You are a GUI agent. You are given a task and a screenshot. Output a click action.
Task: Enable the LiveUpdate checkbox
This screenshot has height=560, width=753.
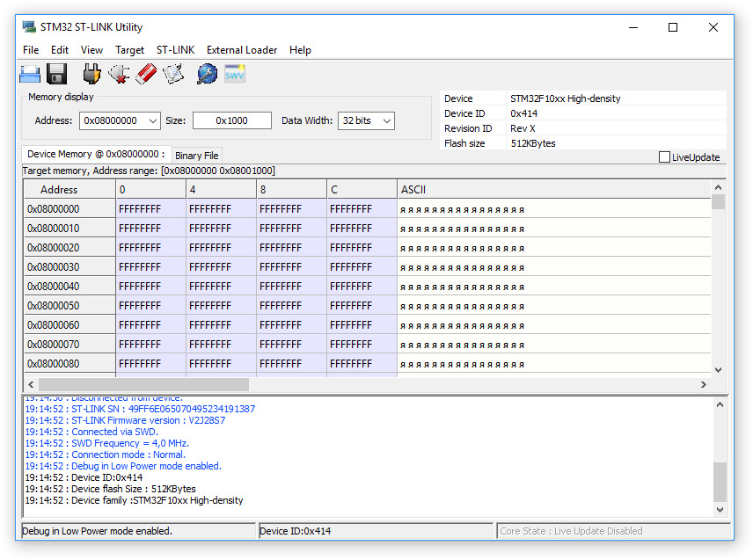point(665,157)
